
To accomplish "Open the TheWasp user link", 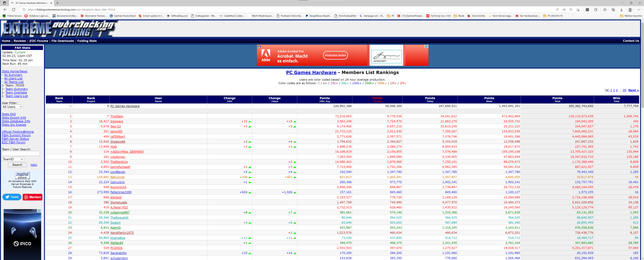I will coord(117,116).
